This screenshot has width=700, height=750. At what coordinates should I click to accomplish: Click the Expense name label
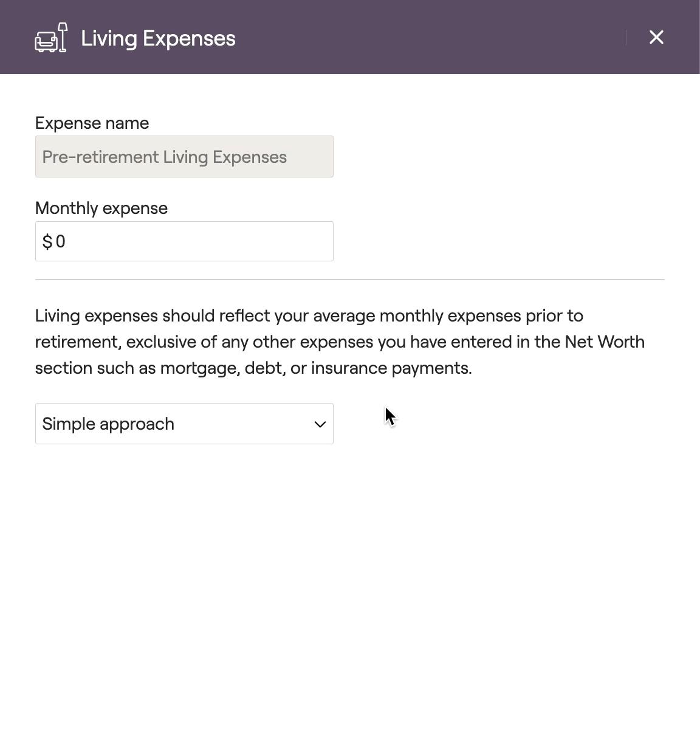coord(92,123)
